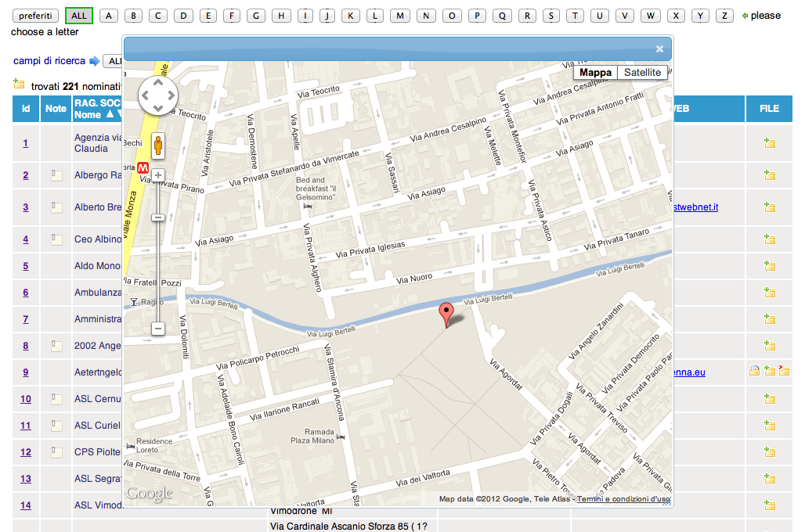
Task: Open record Id 9
Action: click(x=26, y=372)
